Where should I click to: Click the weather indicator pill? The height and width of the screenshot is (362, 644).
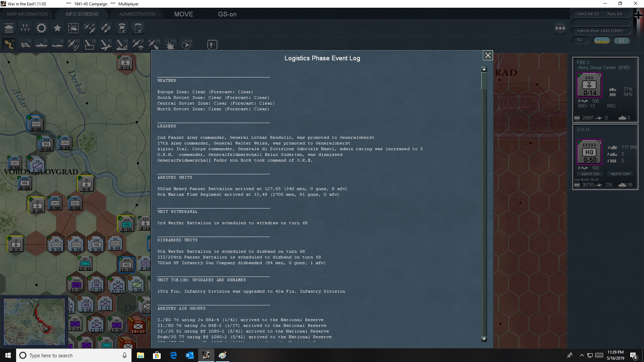[601, 40]
